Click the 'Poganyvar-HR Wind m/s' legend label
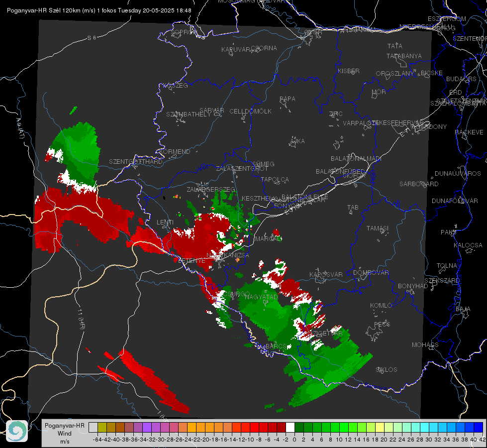 coord(65,434)
